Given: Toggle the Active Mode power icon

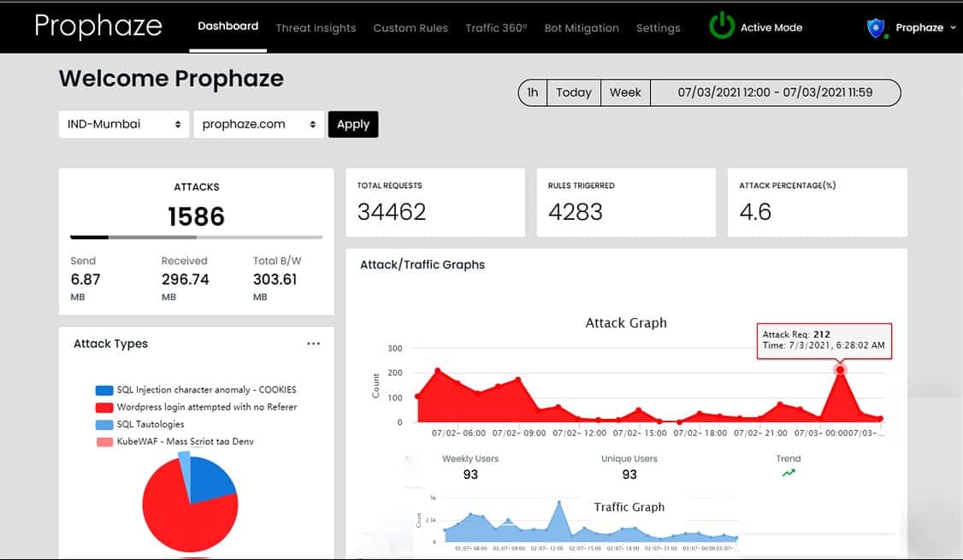Looking at the screenshot, I should (x=722, y=26).
